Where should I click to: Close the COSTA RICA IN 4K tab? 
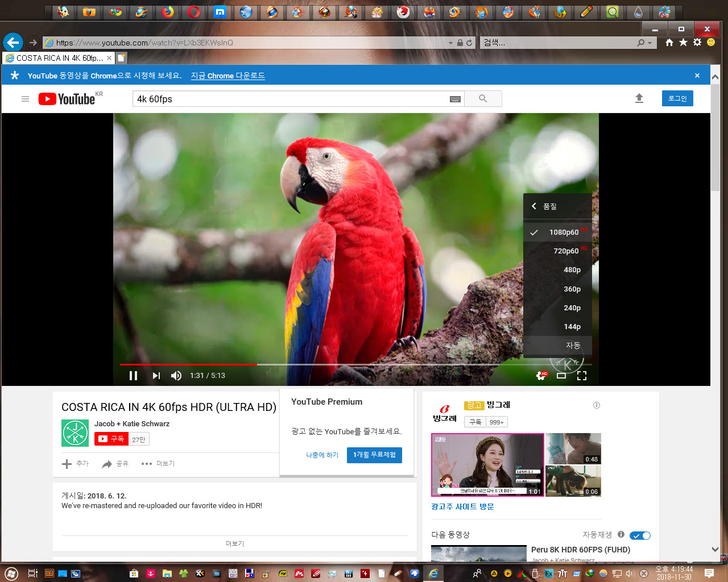tap(109, 58)
